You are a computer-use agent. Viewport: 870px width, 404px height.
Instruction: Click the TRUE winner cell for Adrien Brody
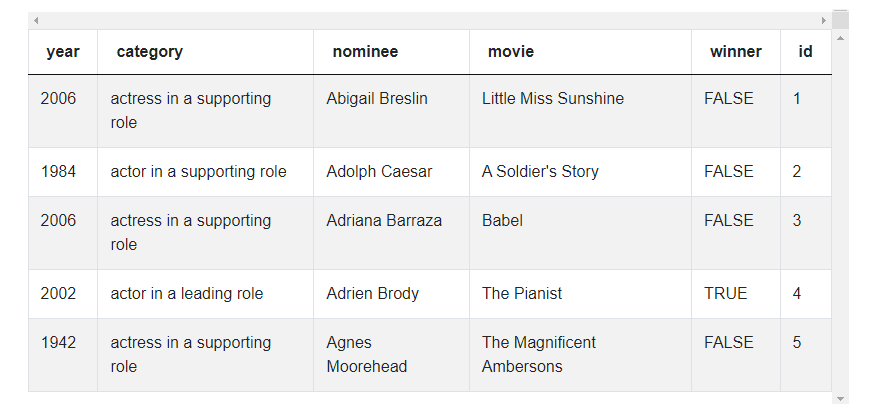pos(725,294)
